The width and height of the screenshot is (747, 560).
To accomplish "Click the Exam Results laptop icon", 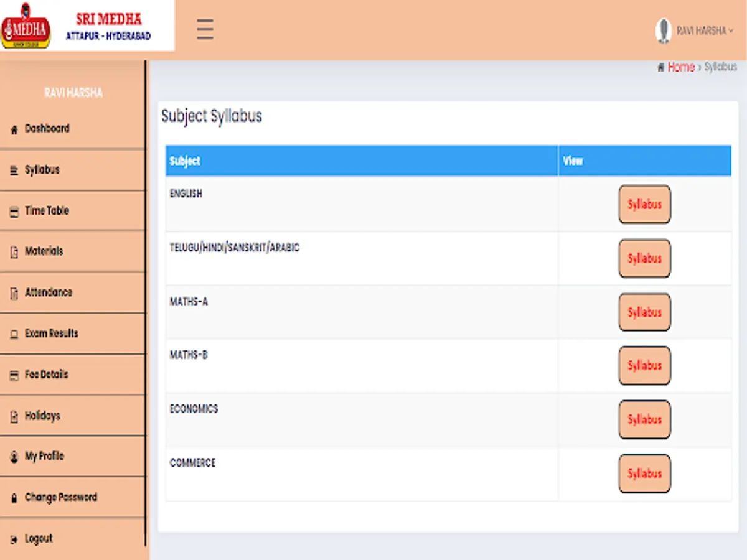I will [14, 334].
